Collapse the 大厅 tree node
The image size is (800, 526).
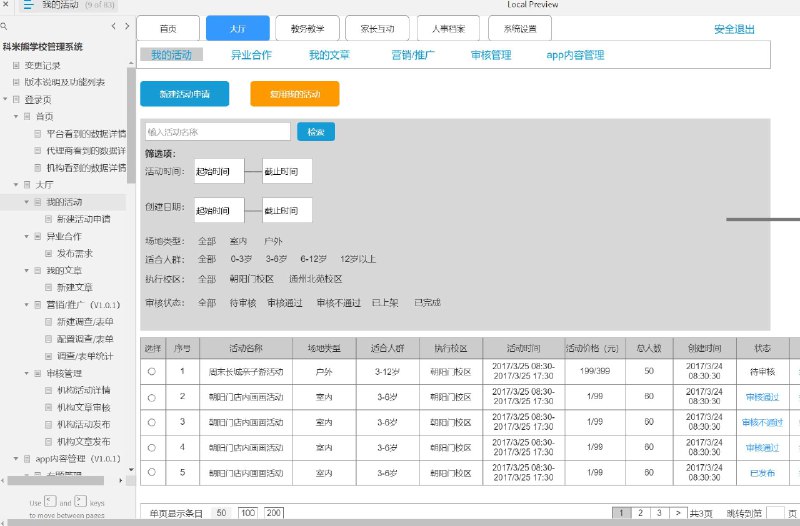pyautogui.click(x=16, y=185)
